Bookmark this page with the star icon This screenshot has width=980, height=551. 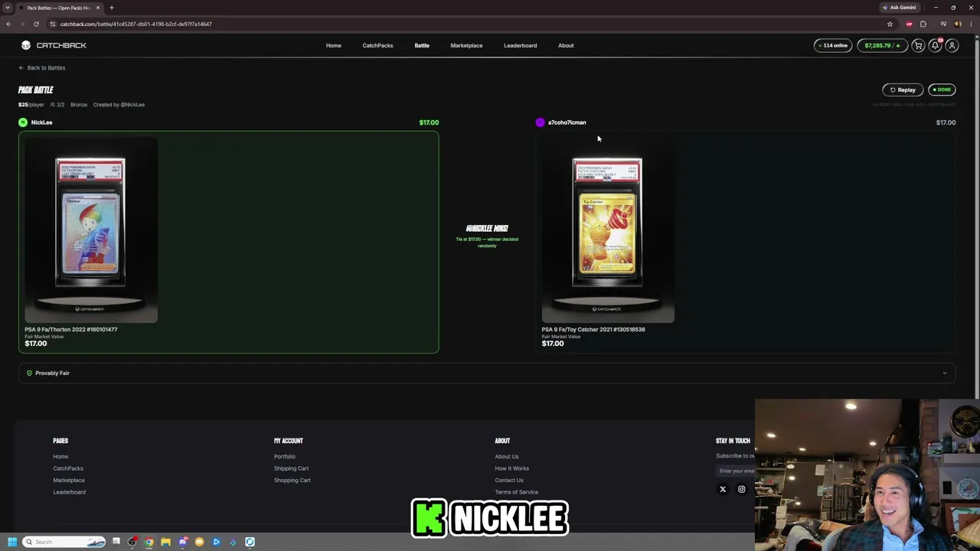[890, 24]
